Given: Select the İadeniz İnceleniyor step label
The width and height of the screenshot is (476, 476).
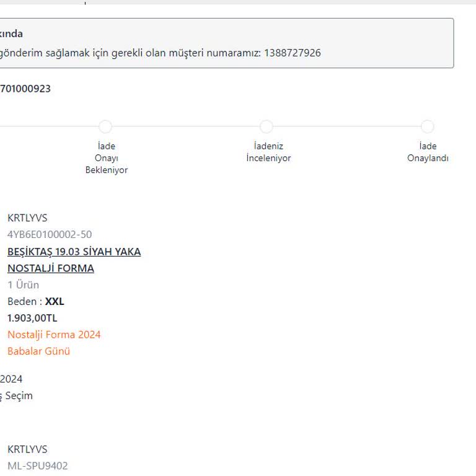Looking at the screenshot, I should coord(268,152).
